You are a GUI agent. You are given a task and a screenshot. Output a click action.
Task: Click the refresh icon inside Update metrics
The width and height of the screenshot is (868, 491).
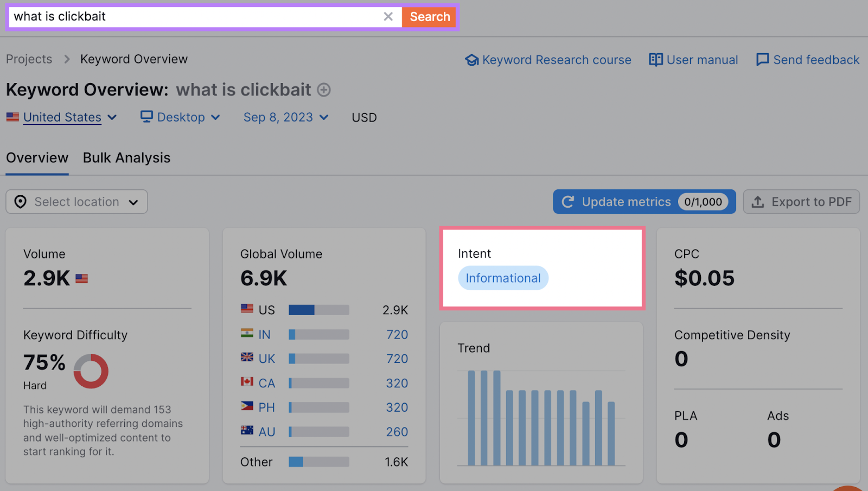coord(567,201)
